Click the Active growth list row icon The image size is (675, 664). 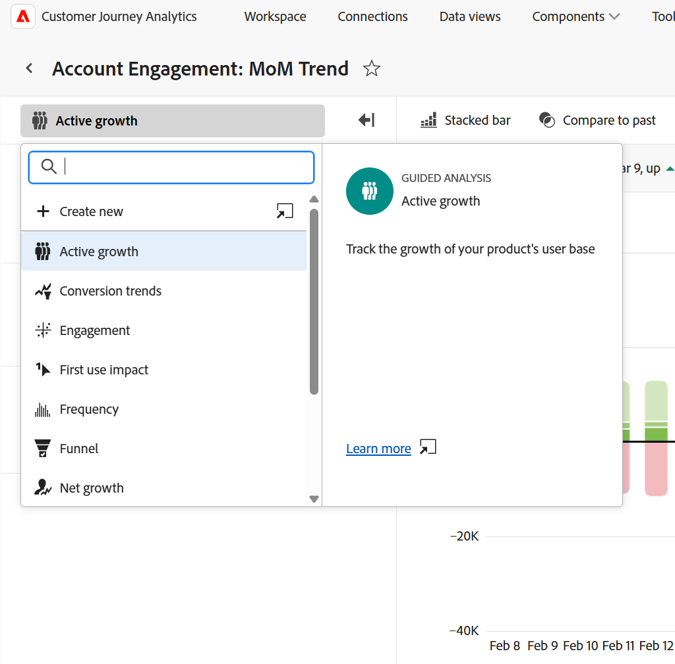pos(43,251)
